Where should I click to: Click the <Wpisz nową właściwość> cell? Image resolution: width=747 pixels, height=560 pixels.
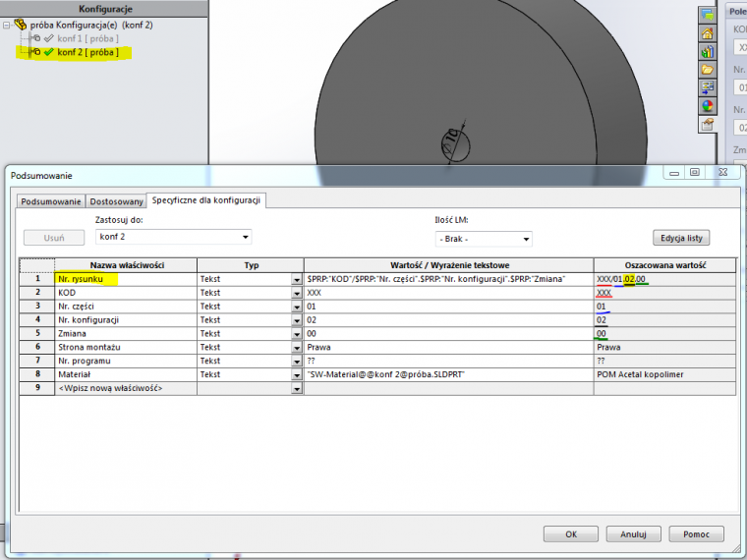pyautogui.click(x=126, y=388)
